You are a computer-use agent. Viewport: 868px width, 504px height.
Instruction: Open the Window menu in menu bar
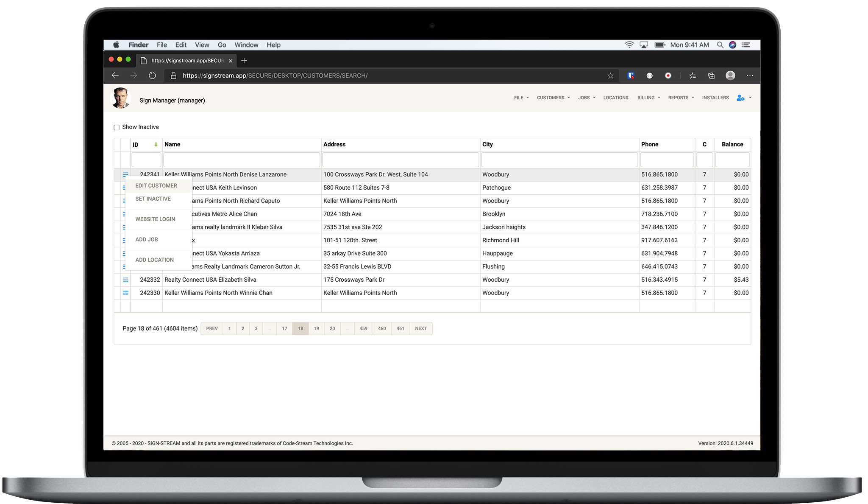[246, 45]
